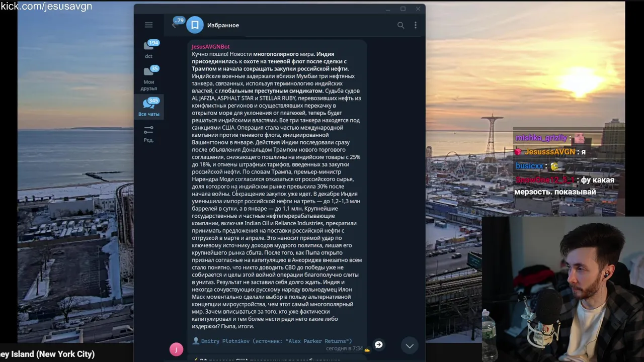Open the Dmitry Plotnikov source line
The height and width of the screenshot is (362, 644).
click(x=276, y=341)
